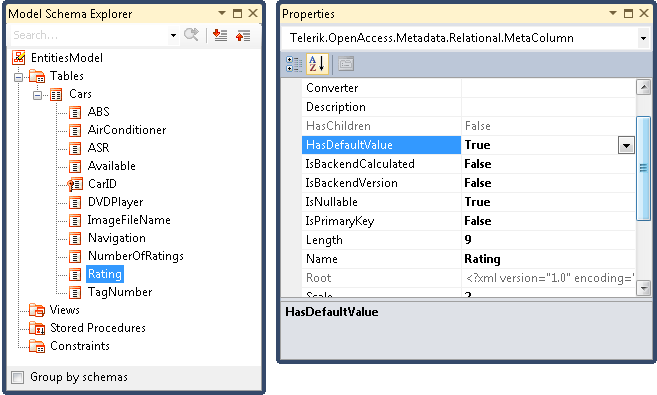Collapse the Cars table node
This screenshot has height=395, width=657.
[x=37, y=96]
